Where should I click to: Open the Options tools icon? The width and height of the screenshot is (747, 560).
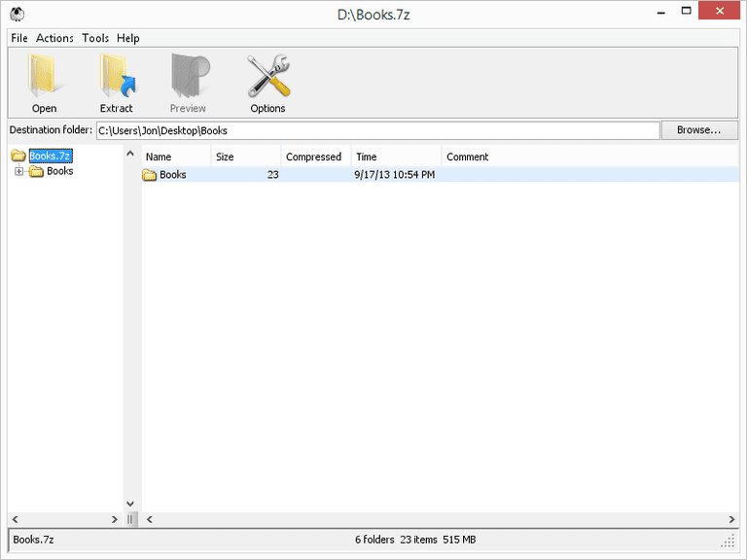pos(268,76)
